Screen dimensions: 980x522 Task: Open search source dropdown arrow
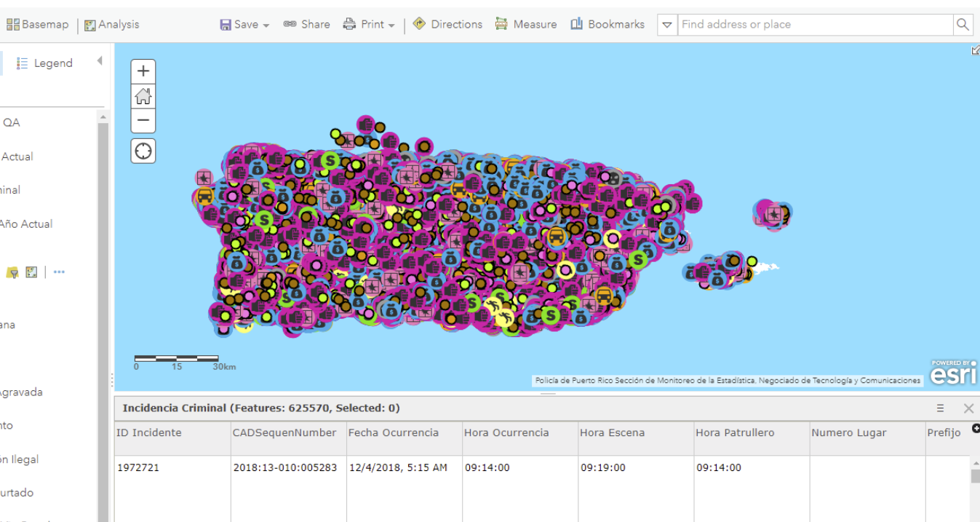click(667, 25)
